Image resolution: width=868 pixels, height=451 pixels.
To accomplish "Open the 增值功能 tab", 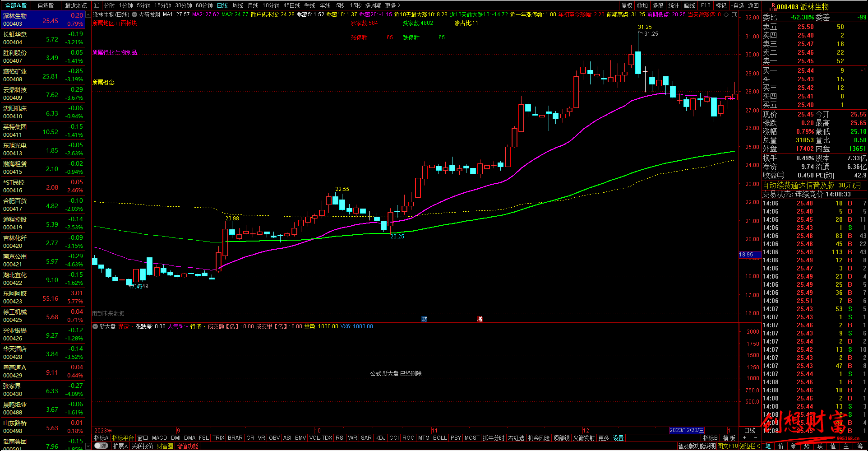I will (x=188, y=446).
